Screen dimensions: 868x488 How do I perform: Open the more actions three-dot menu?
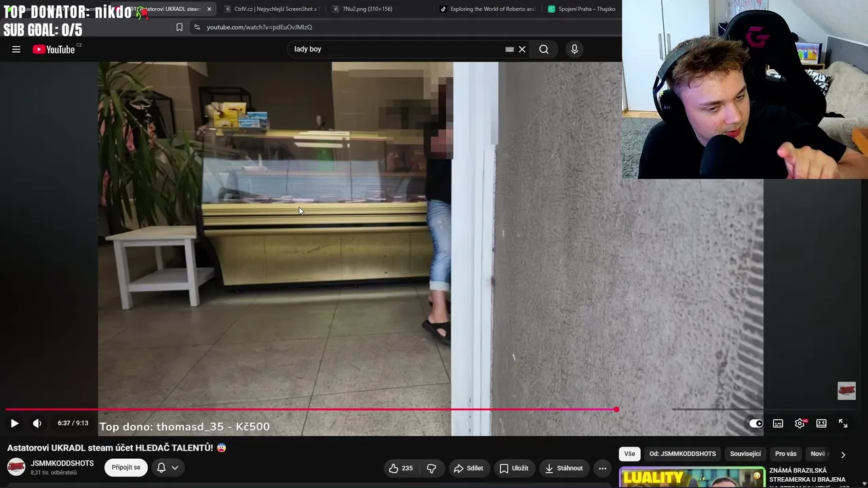click(x=602, y=468)
